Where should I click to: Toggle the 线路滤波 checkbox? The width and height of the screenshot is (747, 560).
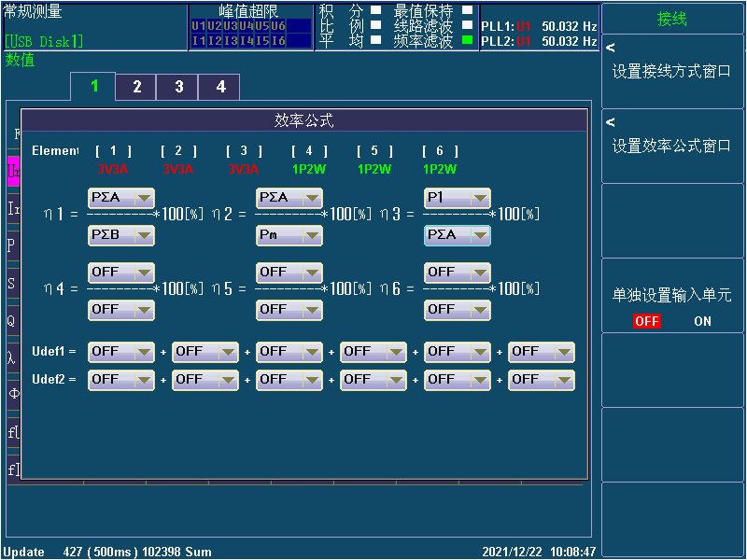tap(467, 25)
